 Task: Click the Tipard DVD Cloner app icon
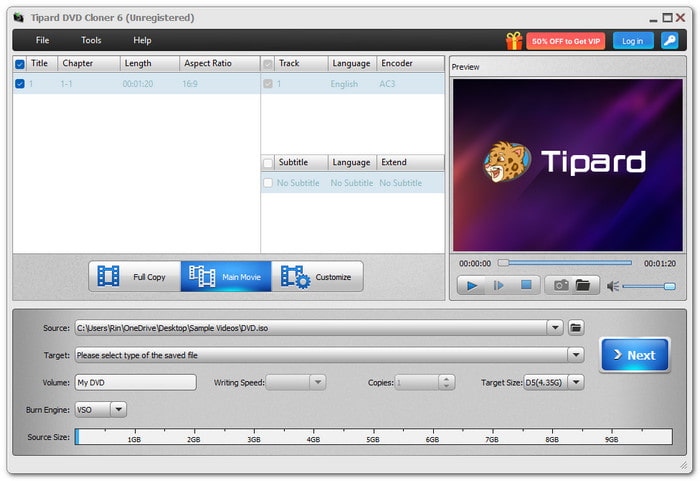(18, 17)
